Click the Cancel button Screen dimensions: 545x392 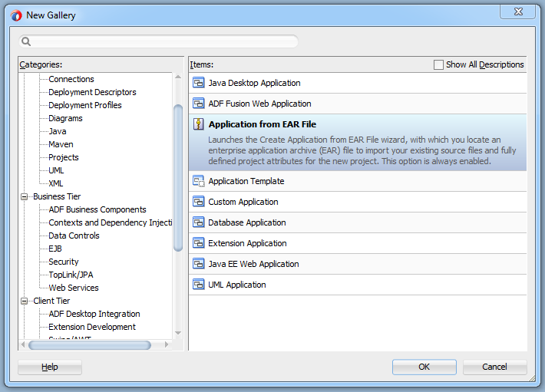coord(494,367)
